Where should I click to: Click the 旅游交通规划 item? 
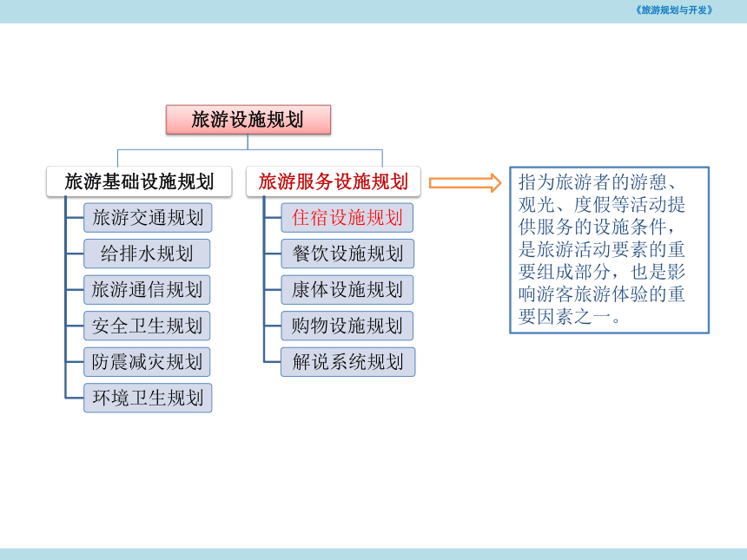click(x=148, y=218)
